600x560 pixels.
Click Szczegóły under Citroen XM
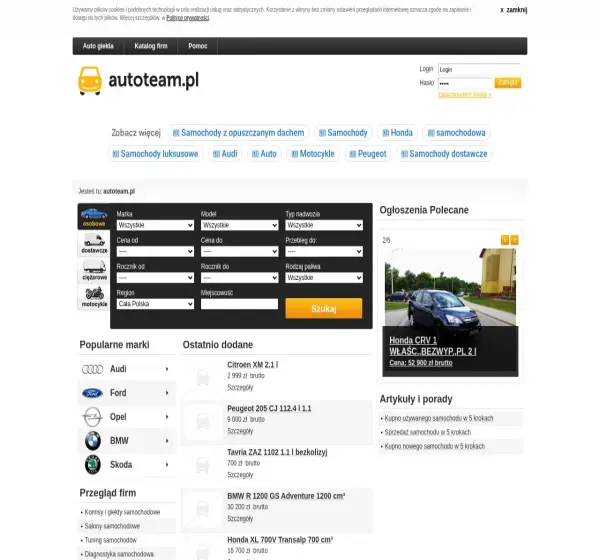[240, 387]
